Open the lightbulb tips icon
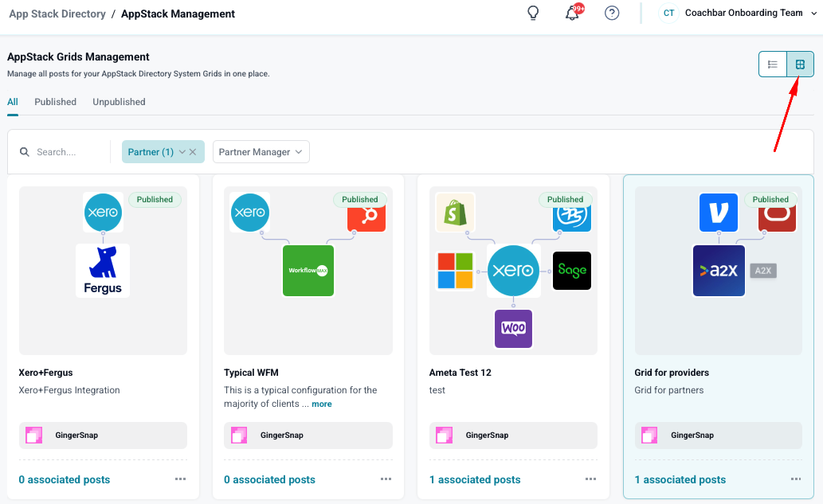Screen dimensions: 823x504 (533, 13)
